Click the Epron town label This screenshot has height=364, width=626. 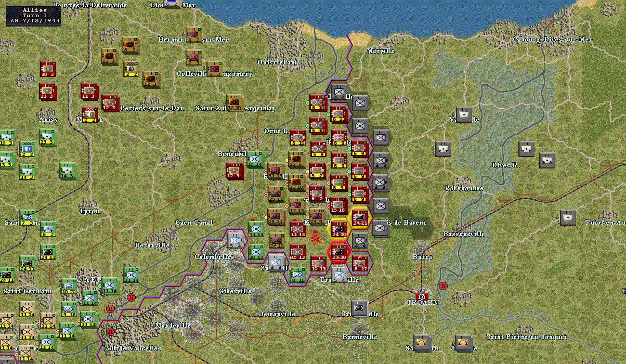[x=89, y=211]
